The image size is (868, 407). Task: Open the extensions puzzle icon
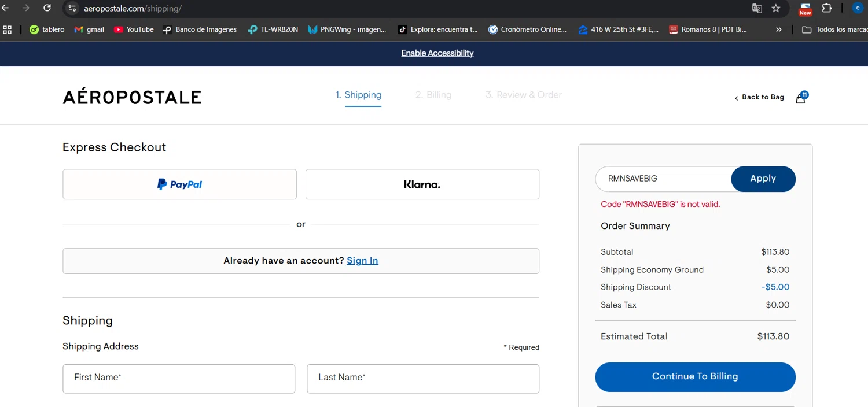point(827,8)
